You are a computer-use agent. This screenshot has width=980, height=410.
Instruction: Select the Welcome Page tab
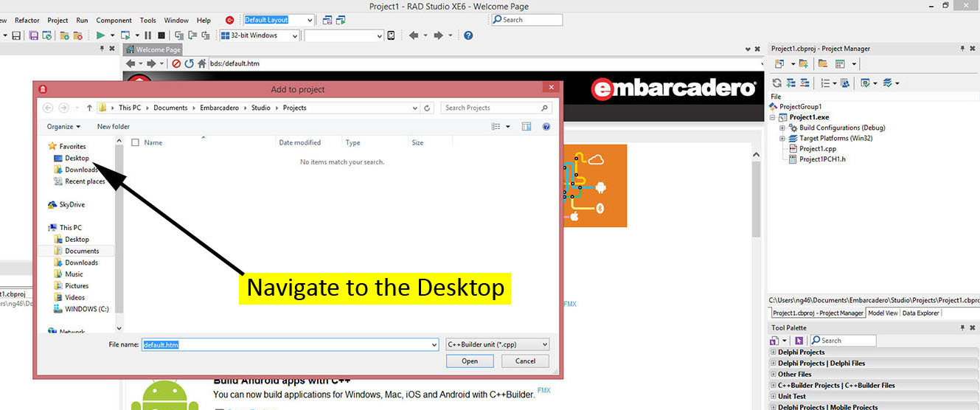pos(153,49)
